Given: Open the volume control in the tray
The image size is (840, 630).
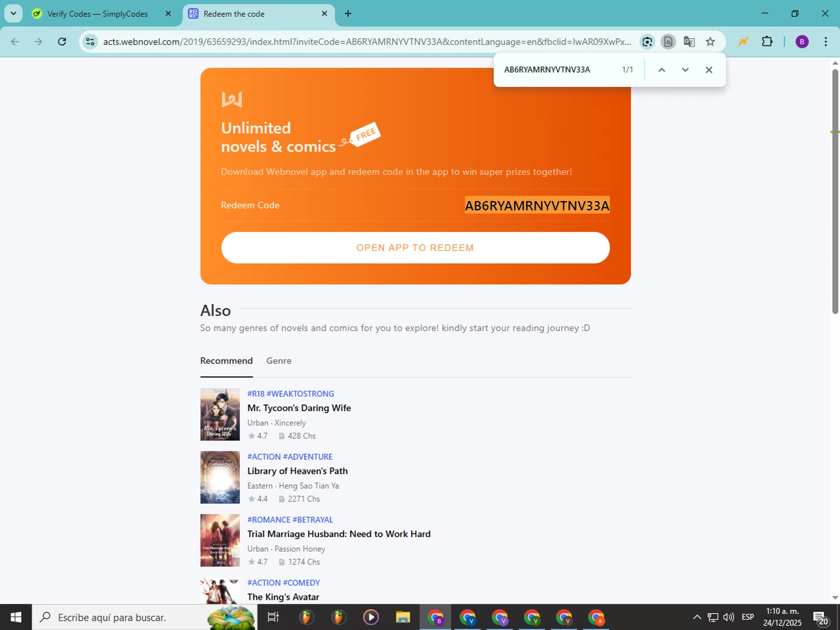Looking at the screenshot, I should [729, 617].
